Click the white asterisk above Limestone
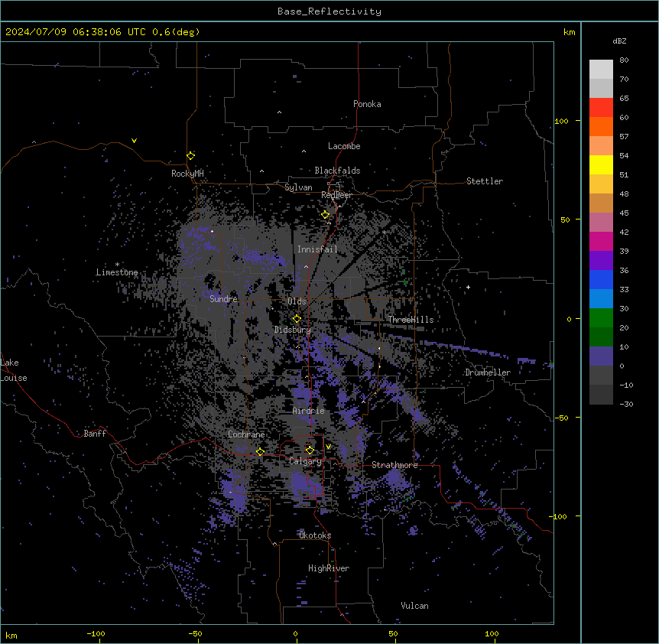 117,264
